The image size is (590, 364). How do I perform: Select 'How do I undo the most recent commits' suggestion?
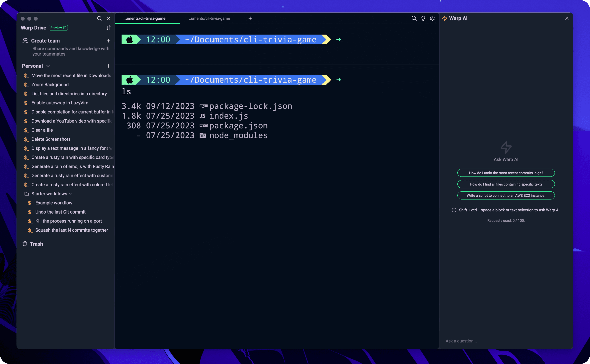(x=506, y=173)
